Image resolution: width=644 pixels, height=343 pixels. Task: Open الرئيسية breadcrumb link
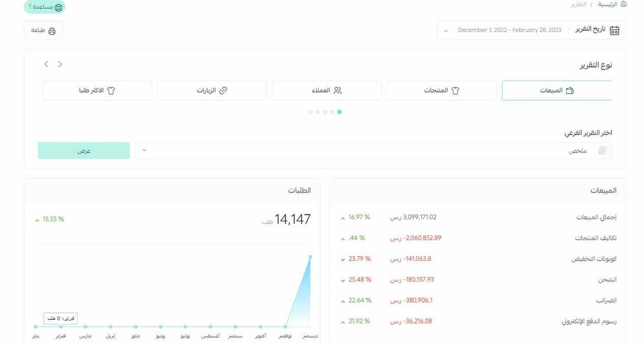coord(608,4)
